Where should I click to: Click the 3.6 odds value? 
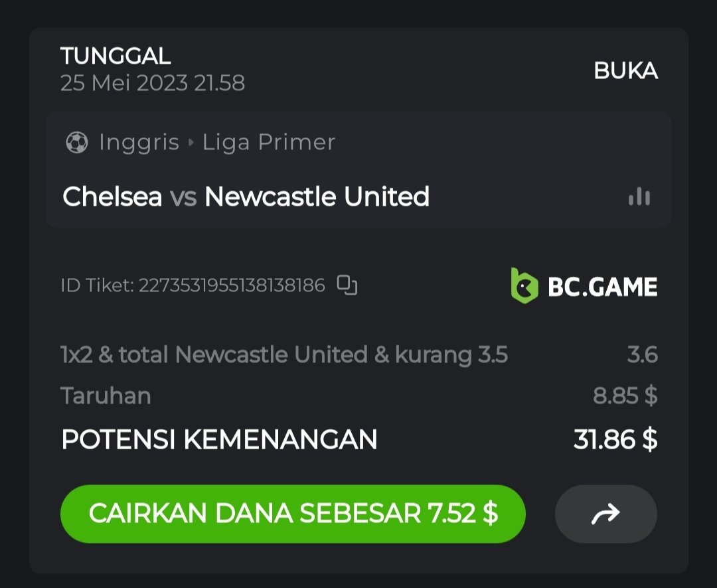click(642, 355)
